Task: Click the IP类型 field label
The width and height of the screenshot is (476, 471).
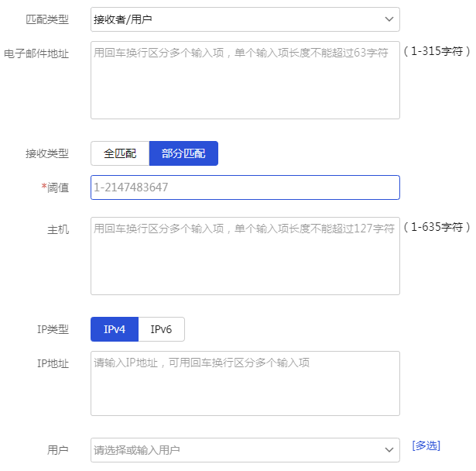Action: tap(53, 329)
